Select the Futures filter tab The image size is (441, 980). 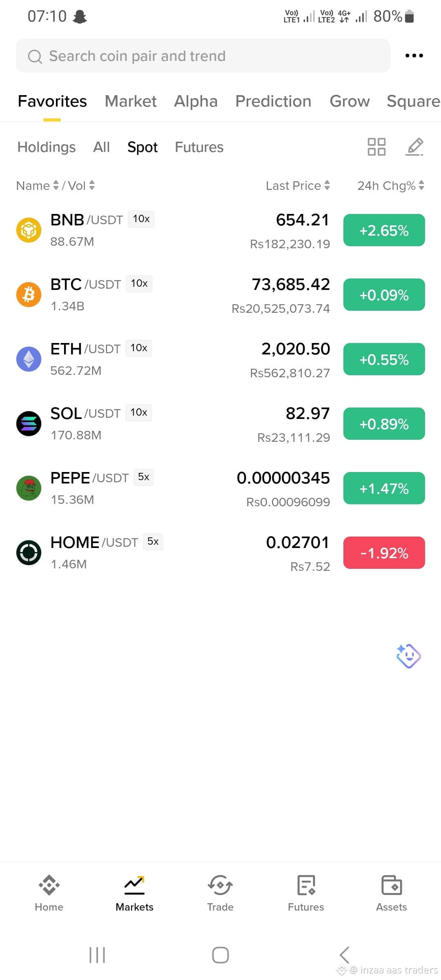[199, 147]
